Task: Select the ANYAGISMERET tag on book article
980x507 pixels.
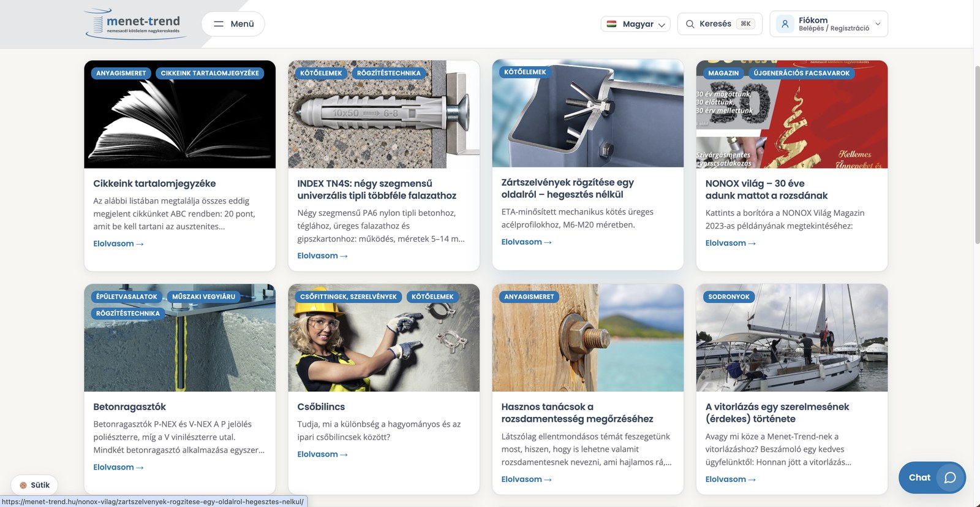Action: pyautogui.click(x=121, y=73)
